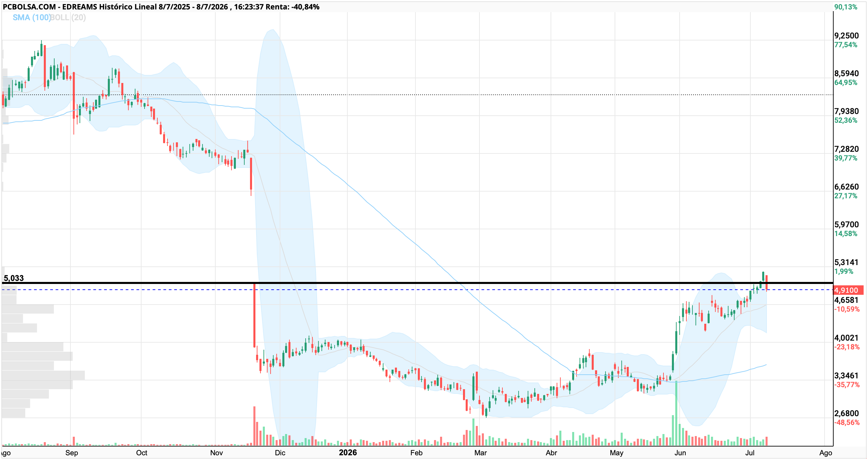Viewport: 868px width, 460px height.
Task: Click the last red candlestick in July
Action: pos(767,283)
